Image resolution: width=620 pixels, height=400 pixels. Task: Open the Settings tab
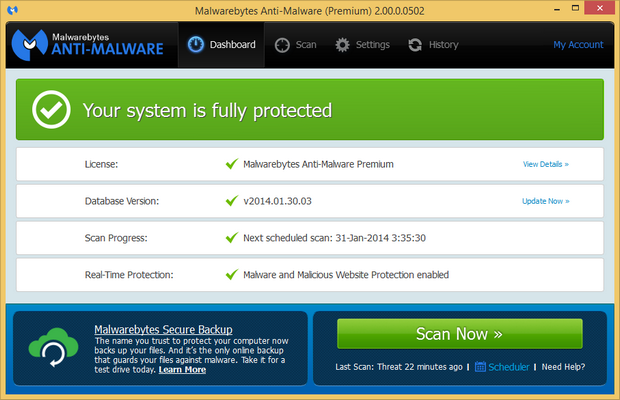click(362, 45)
